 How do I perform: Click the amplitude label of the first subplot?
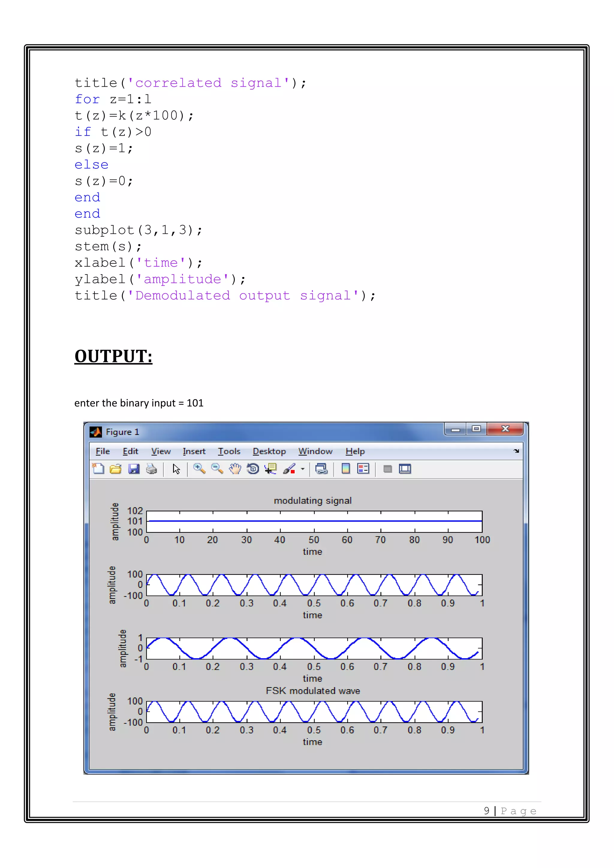coord(115,521)
